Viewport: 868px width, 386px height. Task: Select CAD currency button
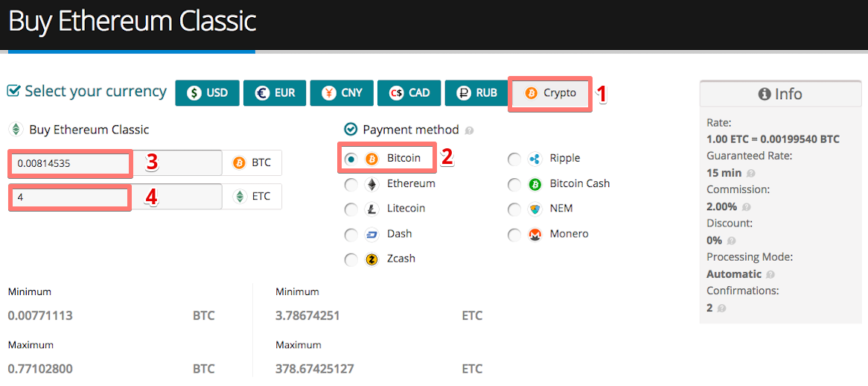(x=409, y=92)
